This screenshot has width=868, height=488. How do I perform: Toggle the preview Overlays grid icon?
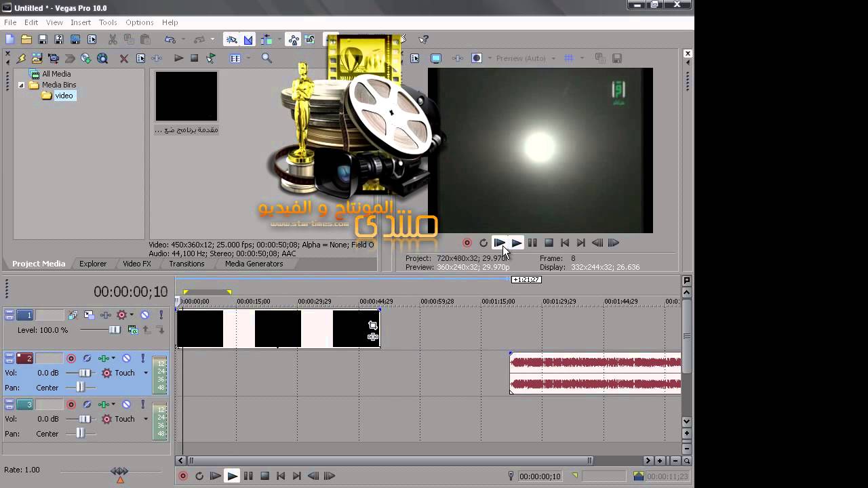click(569, 58)
